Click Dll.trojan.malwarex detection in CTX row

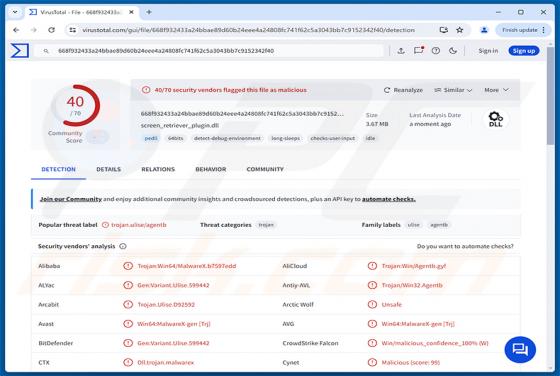coord(165,362)
